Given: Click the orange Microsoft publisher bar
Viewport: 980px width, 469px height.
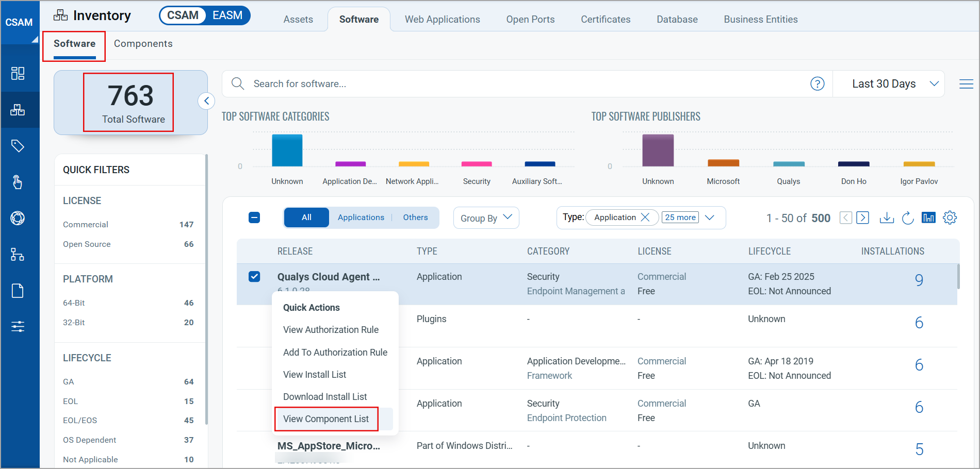Looking at the screenshot, I should click(723, 163).
